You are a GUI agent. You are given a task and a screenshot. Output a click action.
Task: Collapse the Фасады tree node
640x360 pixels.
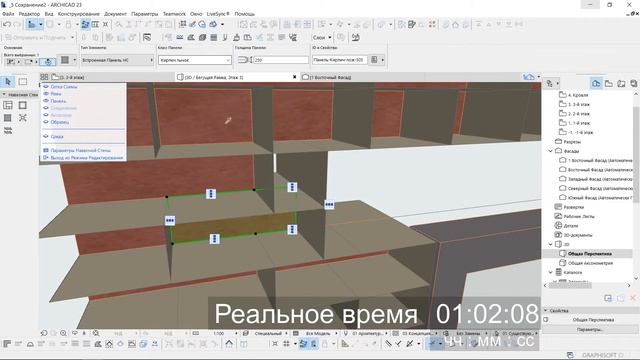[x=550, y=151]
